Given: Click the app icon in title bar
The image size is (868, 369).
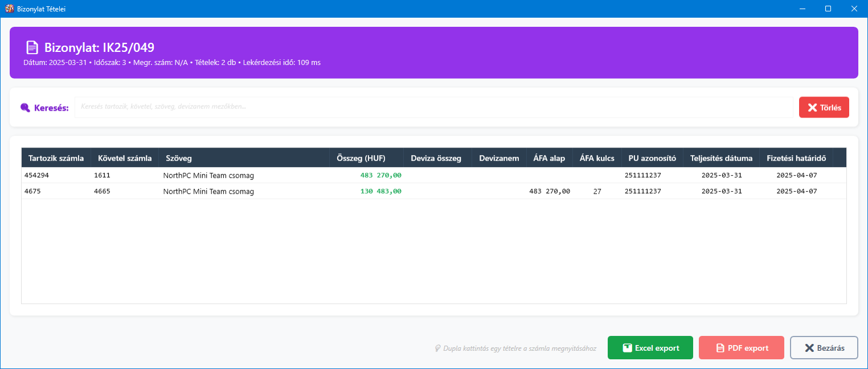Looking at the screenshot, I should [x=9, y=9].
